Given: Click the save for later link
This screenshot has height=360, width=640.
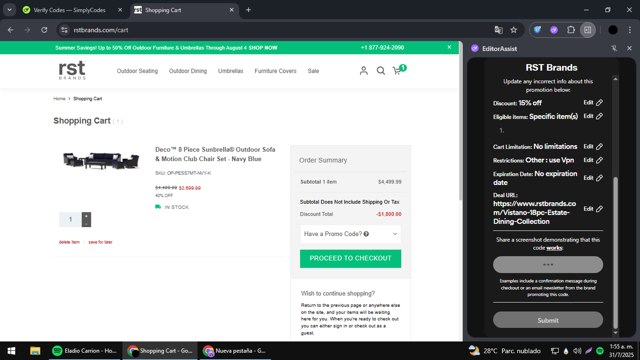Looking at the screenshot, I should pos(100,242).
